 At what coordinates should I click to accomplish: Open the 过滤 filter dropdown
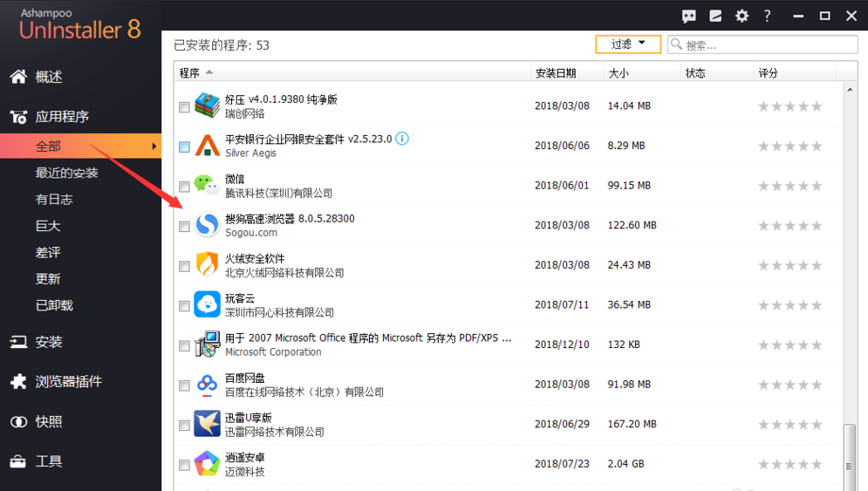tap(628, 44)
